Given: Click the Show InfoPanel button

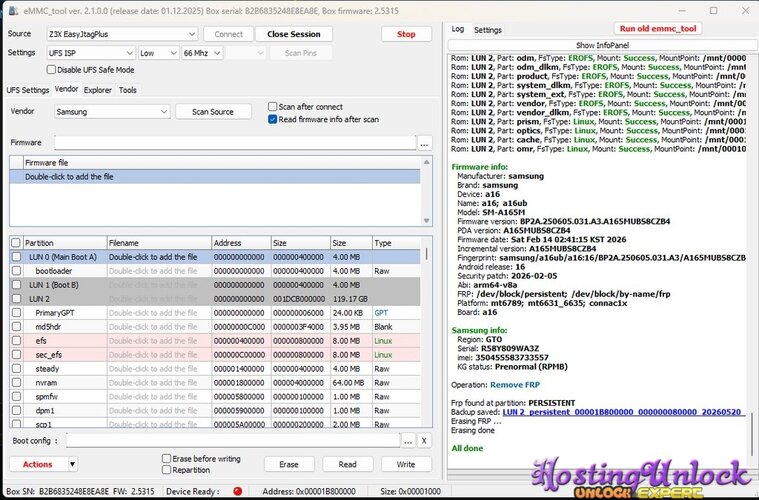Looking at the screenshot, I should click(x=602, y=45).
